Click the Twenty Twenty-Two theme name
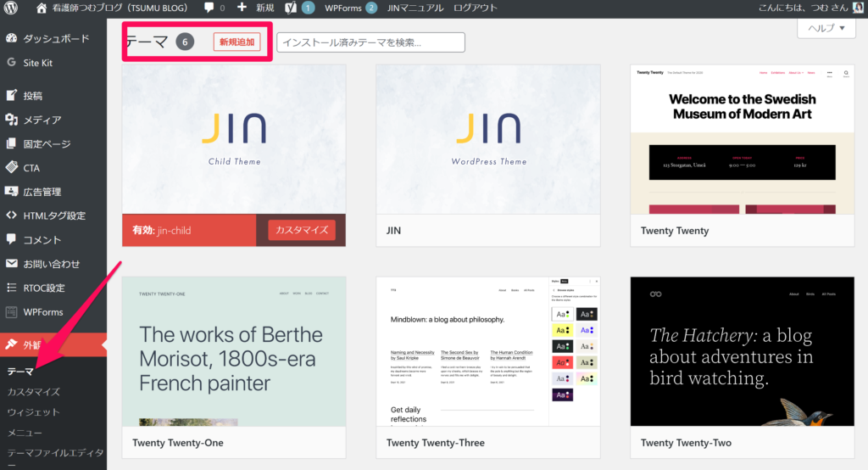868x470 pixels. click(686, 443)
